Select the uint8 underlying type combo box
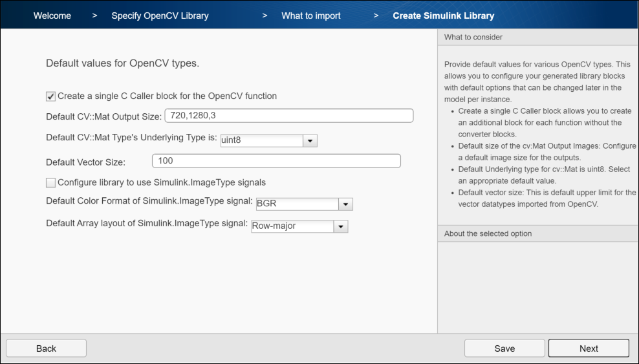 click(269, 141)
